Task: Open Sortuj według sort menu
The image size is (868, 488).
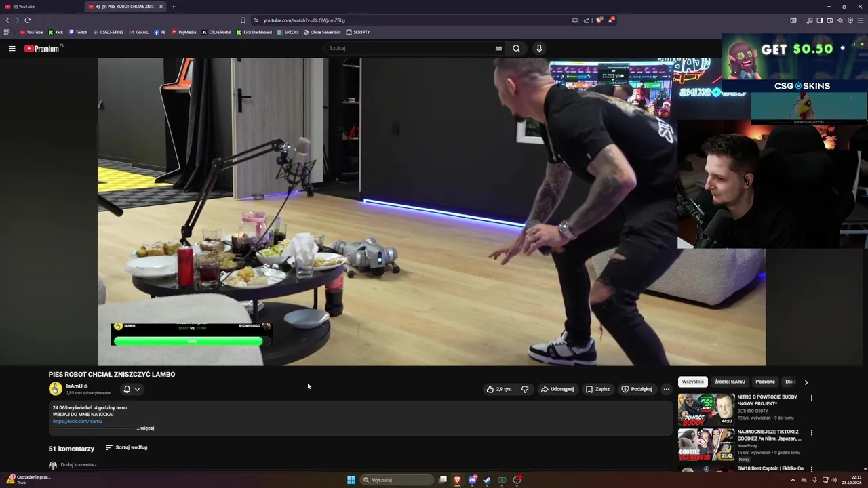Action: [126, 447]
